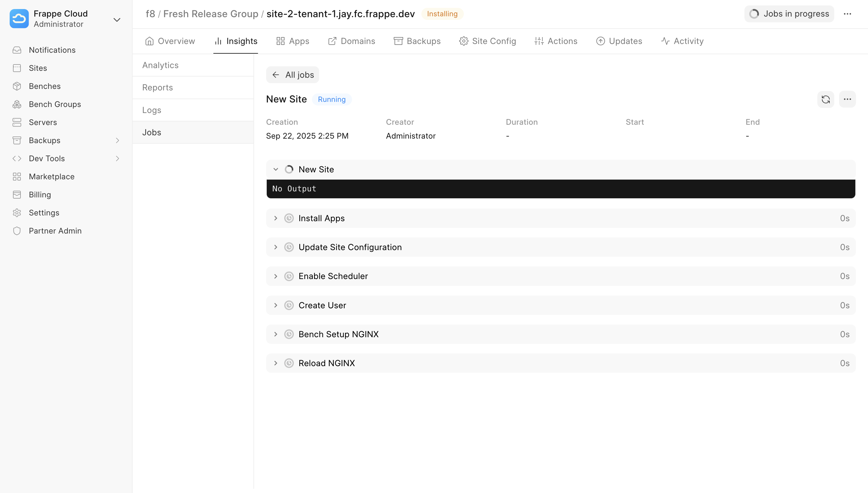Image resolution: width=868 pixels, height=493 pixels.
Task: Open the Frappe Cloud logo icon
Action: pyautogui.click(x=19, y=19)
